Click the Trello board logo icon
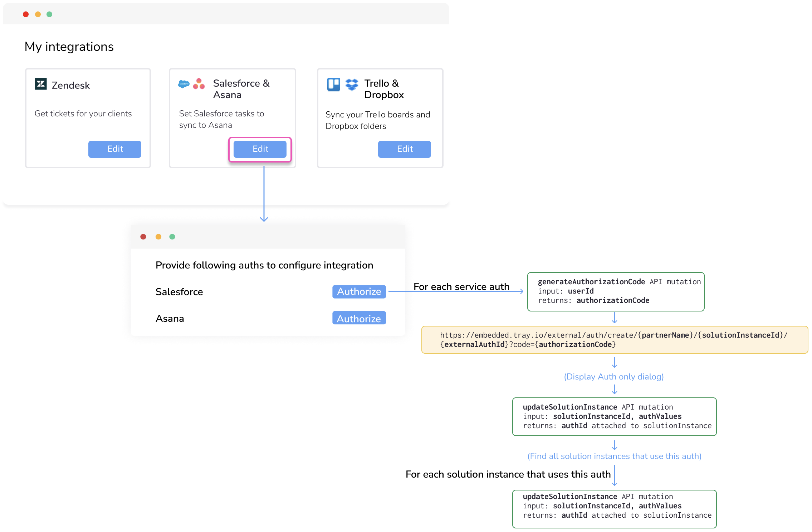This screenshot has width=812, height=532. [333, 84]
